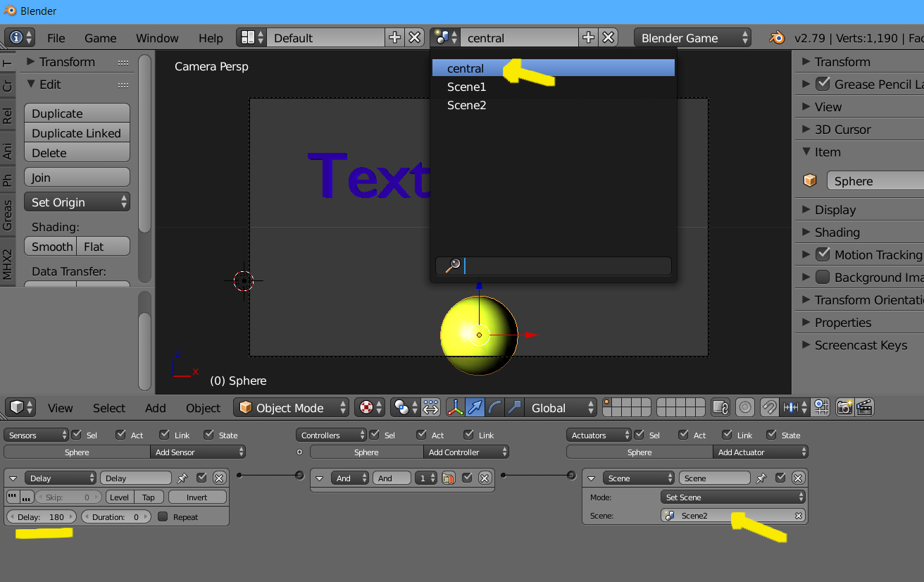924x582 pixels.
Task: Clear the Scene2 field in the actuator
Action: (x=799, y=516)
